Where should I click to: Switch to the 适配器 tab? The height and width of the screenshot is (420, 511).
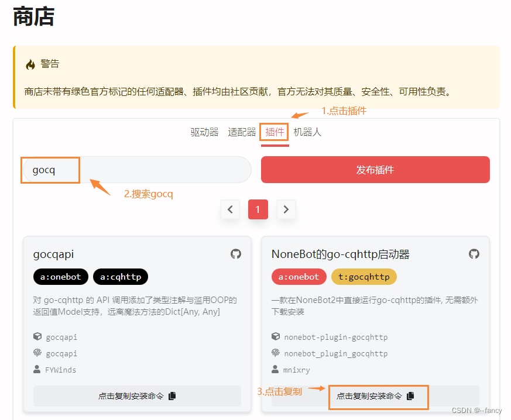click(x=241, y=132)
